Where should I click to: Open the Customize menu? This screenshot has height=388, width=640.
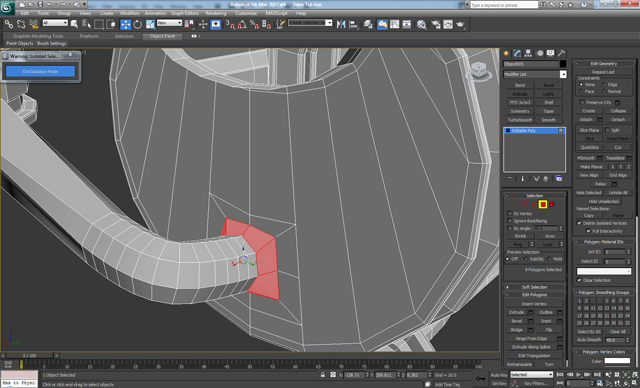[246, 13]
